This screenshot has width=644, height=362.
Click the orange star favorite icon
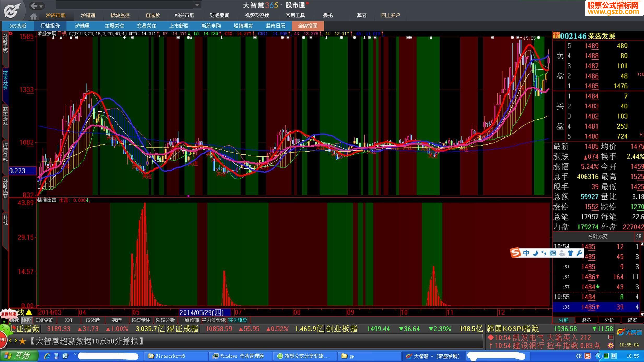coord(22,341)
